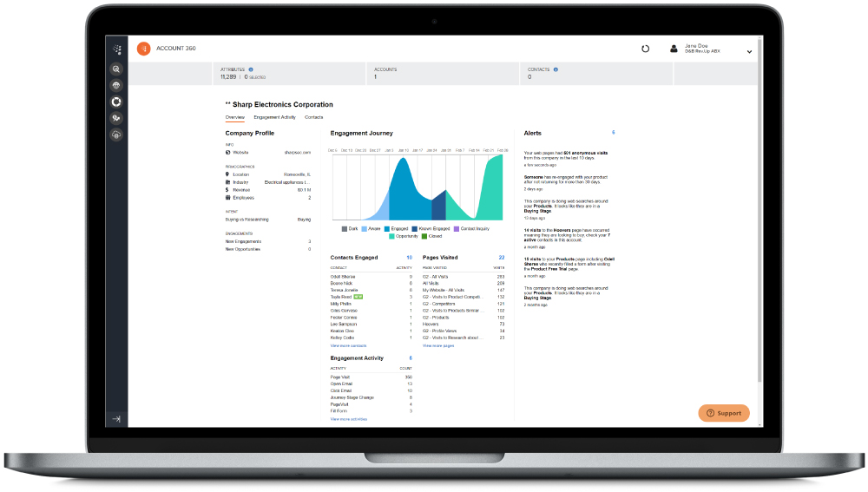The height and width of the screenshot is (492, 868).
Task: Toggle the Opportunity legend swatch
Action: (392, 236)
